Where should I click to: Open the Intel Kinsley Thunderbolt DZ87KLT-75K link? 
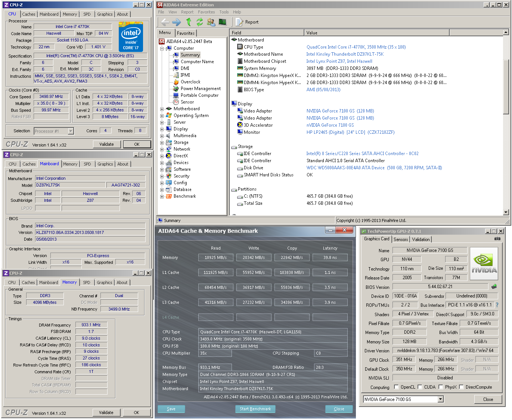coord(345,54)
